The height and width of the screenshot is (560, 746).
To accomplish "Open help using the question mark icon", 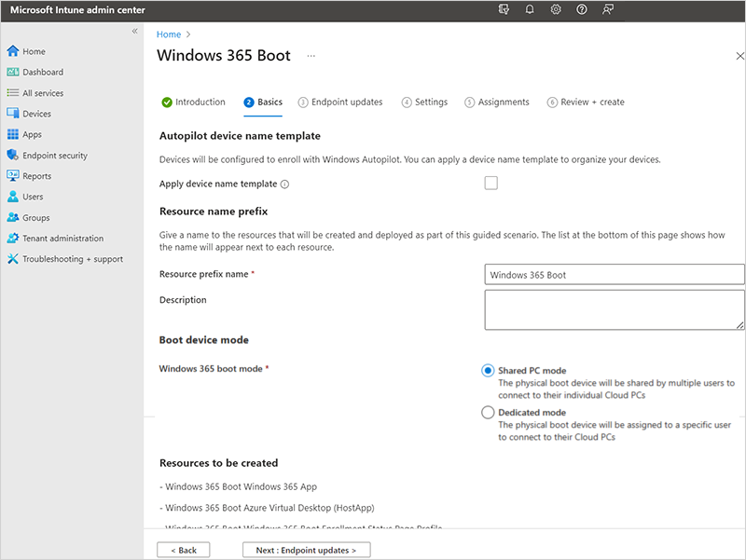I will coord(581,9).
